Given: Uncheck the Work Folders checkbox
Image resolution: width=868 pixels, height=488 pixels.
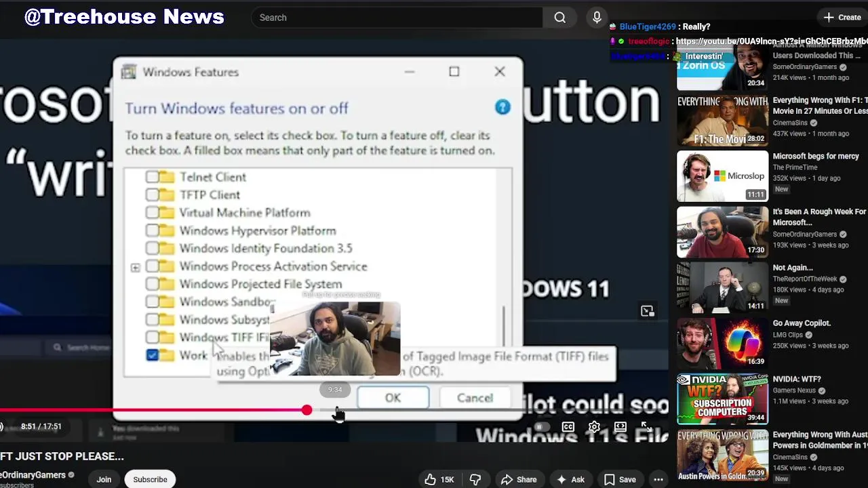Looking at the screenshot, I should [x=152, y=355].
